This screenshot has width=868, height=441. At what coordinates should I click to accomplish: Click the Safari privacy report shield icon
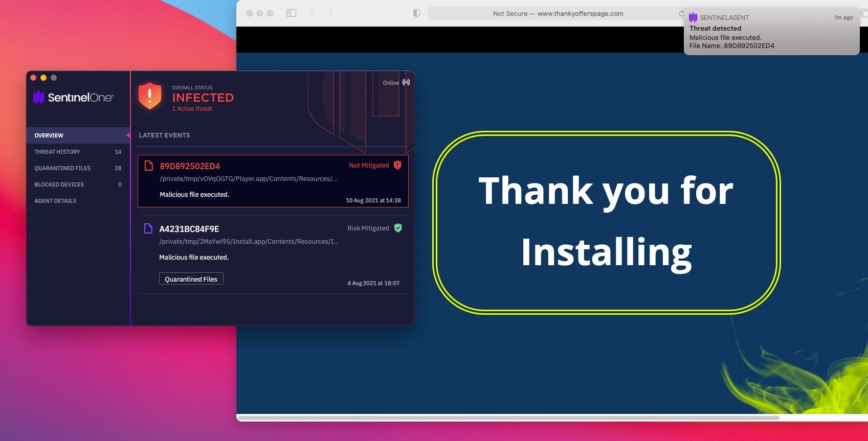pos(416,13)
